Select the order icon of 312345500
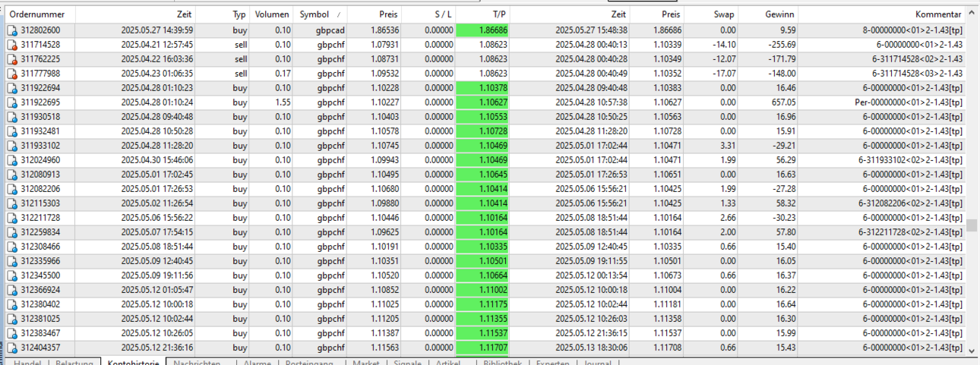Viewport: 980px width, 365px height. pos(12,276)
